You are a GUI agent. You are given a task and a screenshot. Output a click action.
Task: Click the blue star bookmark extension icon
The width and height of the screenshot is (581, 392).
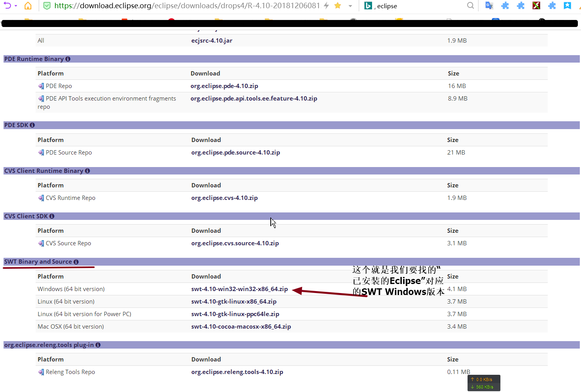pos(567,5)
